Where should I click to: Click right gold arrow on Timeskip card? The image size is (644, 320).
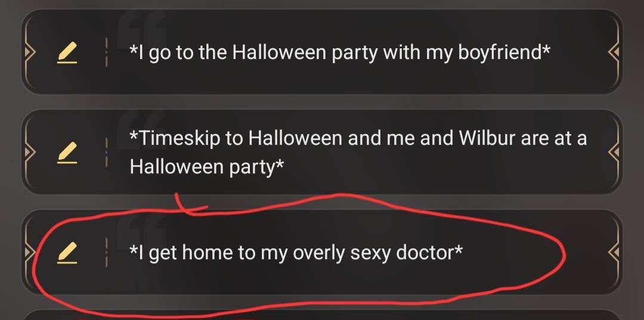[x=614, y=152]
